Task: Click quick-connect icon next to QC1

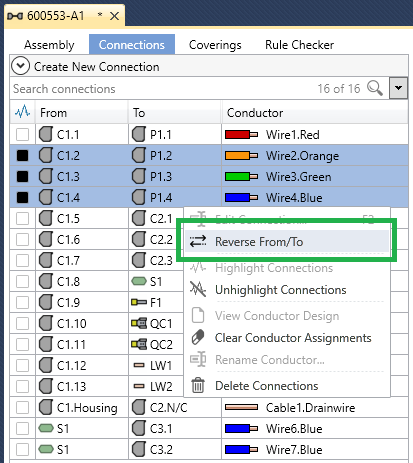Action: click(x=139, y=323)
